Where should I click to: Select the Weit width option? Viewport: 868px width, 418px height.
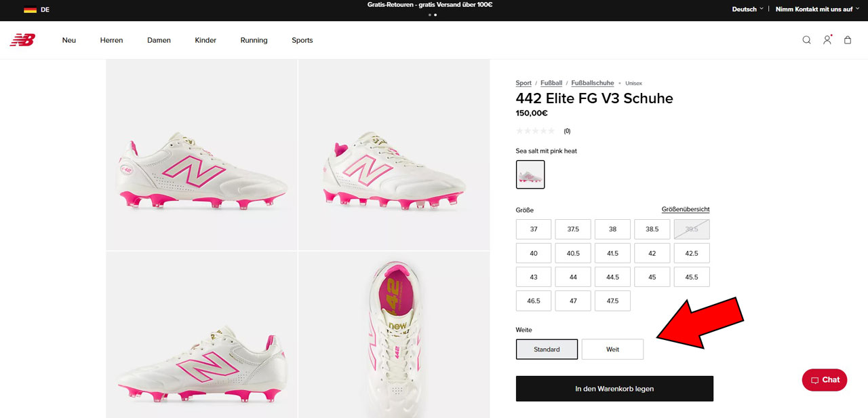point(612,349)
